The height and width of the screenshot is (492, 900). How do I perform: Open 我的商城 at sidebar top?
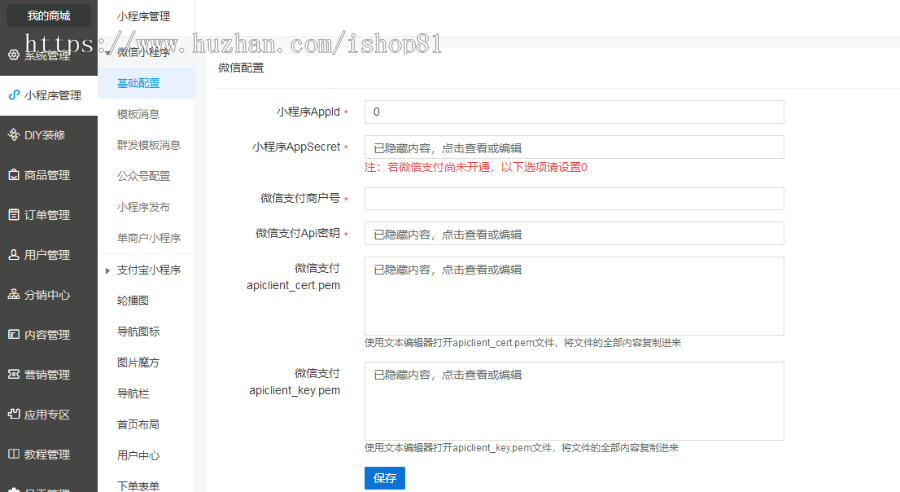[x=49, y=16]
